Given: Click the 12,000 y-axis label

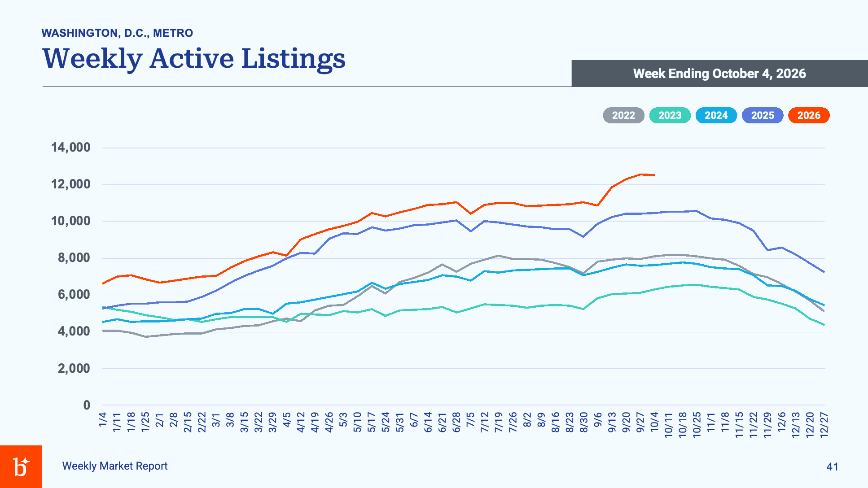Looking at the screenshot, I should [71, 184].
